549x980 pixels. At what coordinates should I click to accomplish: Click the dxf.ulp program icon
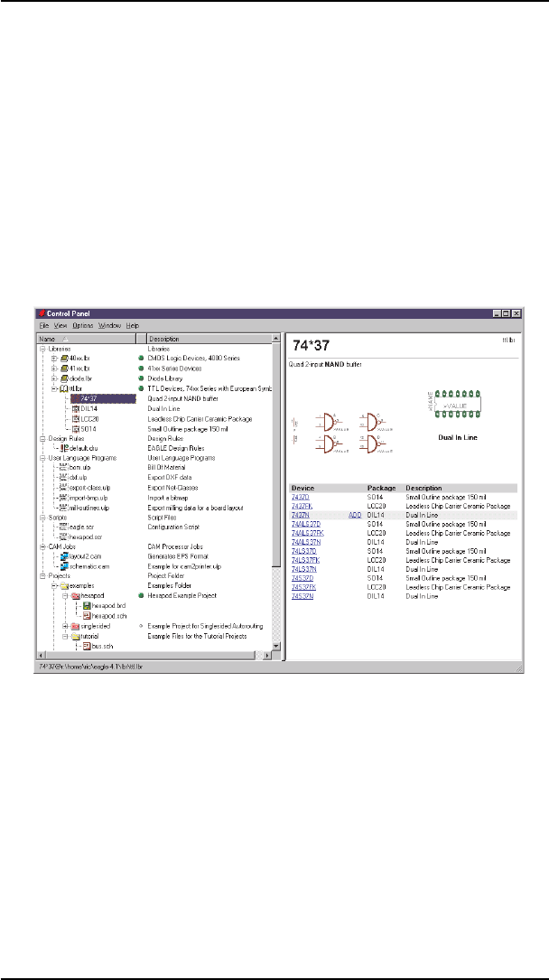click(64, 478)
